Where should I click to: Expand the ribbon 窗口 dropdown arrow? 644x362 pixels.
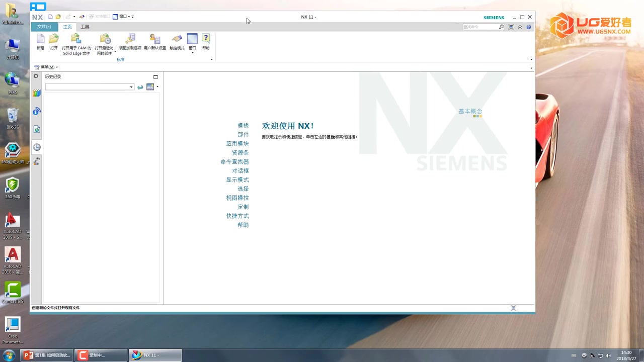coord(192,52)
